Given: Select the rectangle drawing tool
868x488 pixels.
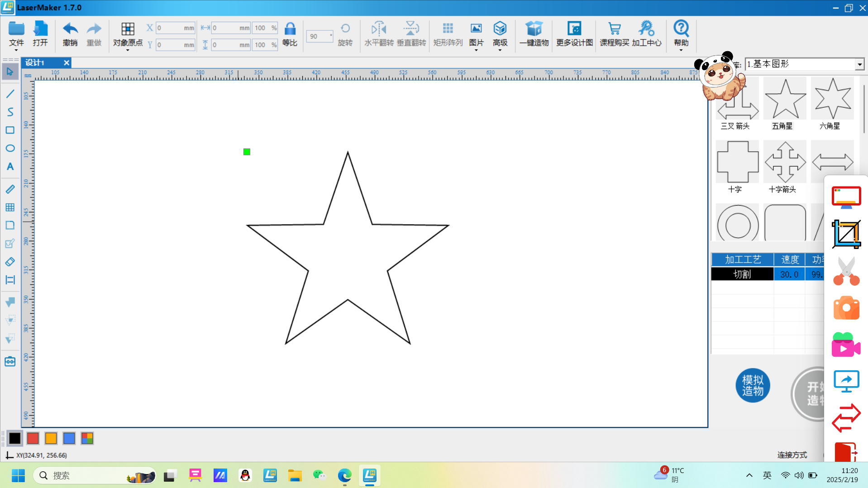Looking at the screenshot, I should pos(10,130).
